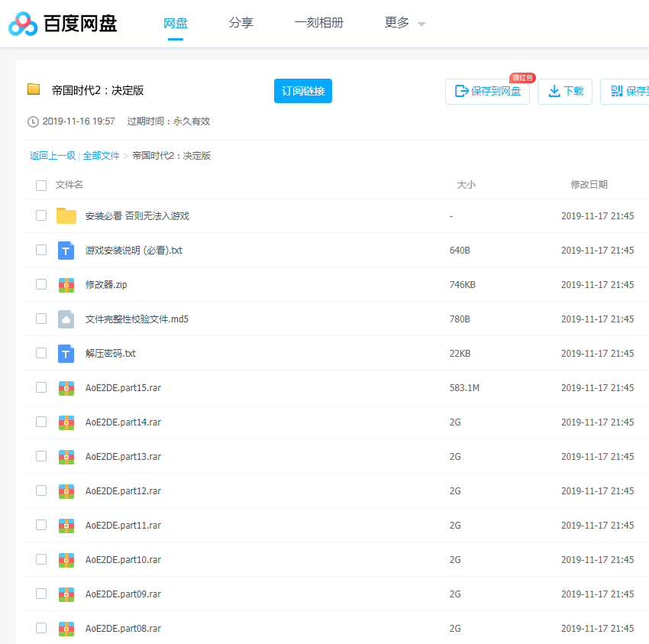Click text file icon for 游戏安装说明 (必看).txt
Viewport: 649px width, 644px height.
(66, 251)
